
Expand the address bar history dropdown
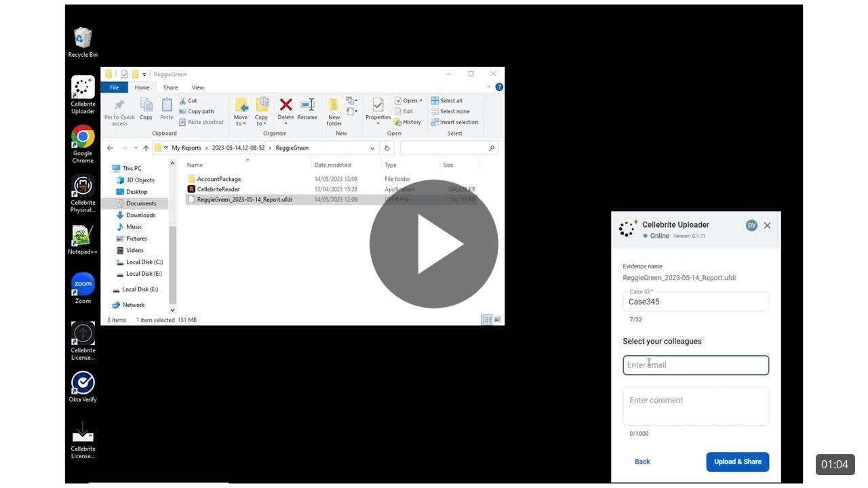click(x=372, y=148)
